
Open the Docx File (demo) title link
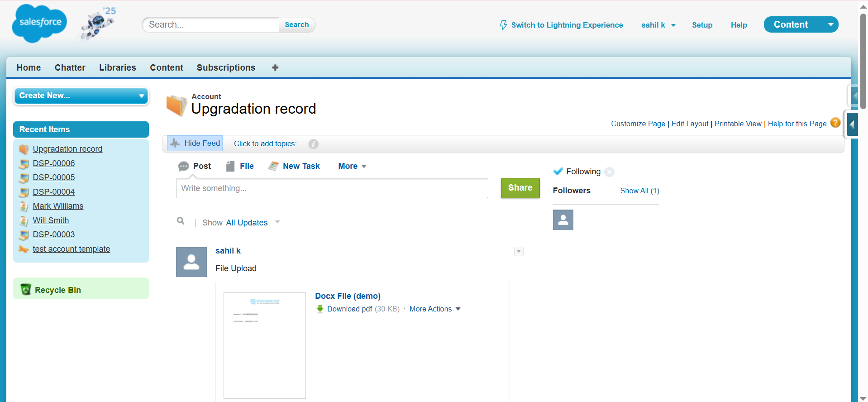(x=348, y=296)
